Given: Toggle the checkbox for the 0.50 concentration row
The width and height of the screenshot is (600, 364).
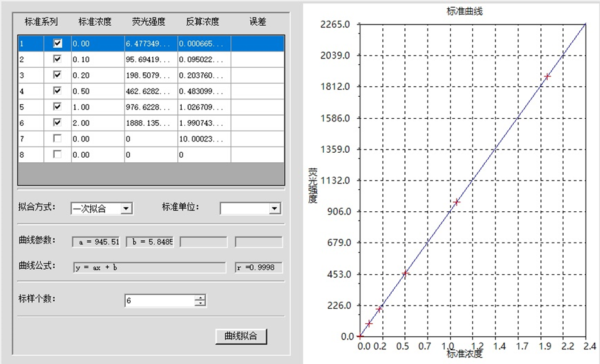Looking at the screenshot, I should [x=57, y=91].
